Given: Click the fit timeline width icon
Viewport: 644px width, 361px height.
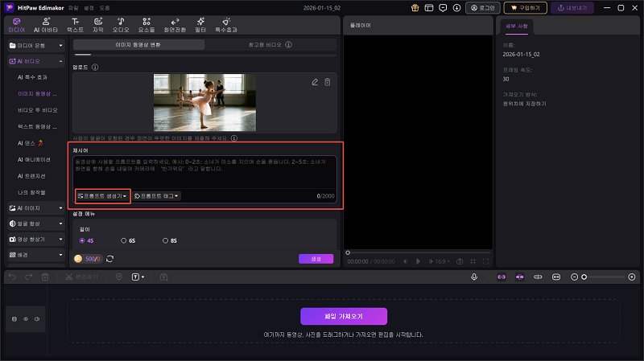Looking at the screenshot, I should pyautogui.click(x=556, y=277).
